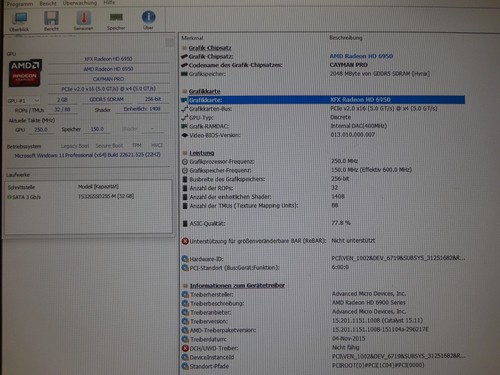Select the highlighted Grafikkarte row
This screenshot has height=375, width=500.
click(x=323, y=100)
